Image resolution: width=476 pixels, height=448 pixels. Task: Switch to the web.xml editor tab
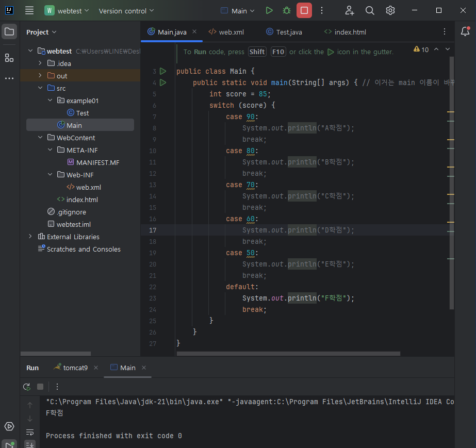pos(226,32)
